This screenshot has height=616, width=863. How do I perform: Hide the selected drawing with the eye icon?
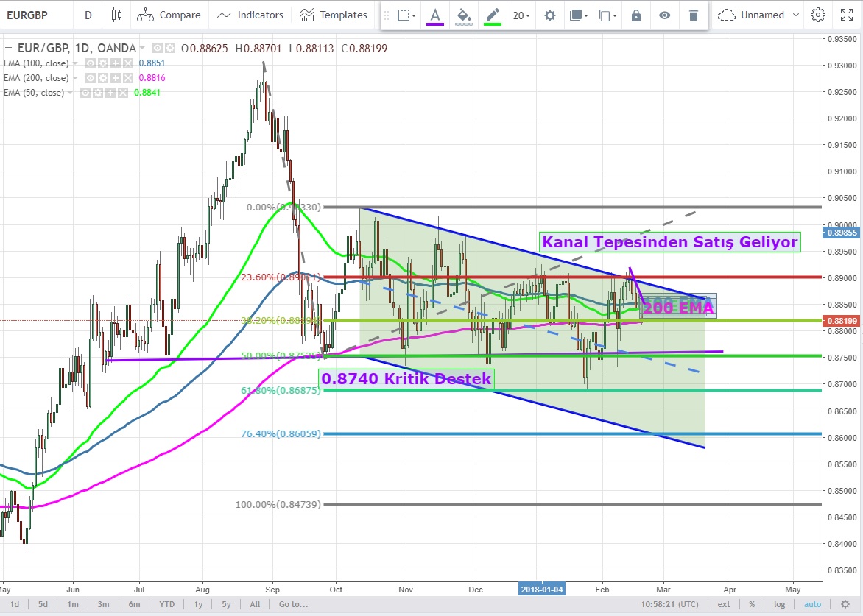(x=665, y=15)
